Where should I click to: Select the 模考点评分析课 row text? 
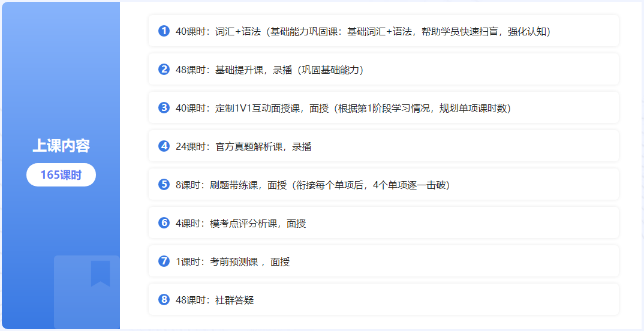pos(240,223)
